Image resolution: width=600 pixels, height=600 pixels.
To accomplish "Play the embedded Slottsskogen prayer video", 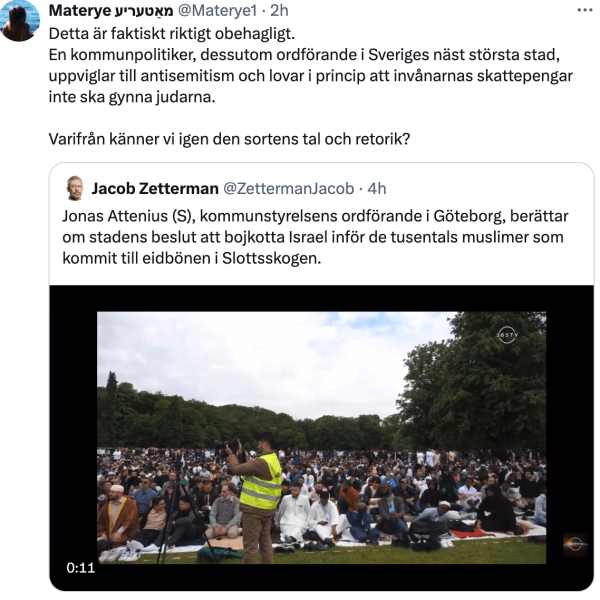I will point(321,437).
